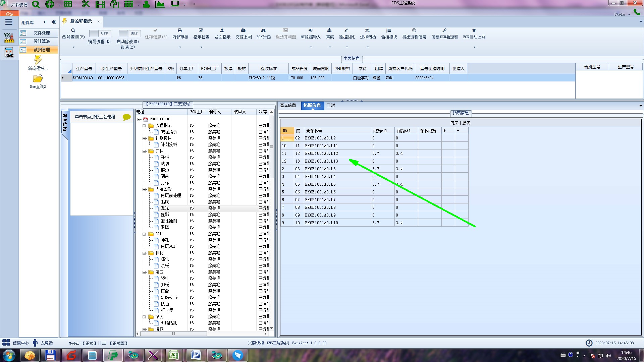Click the 设计算法 sidebar entry
The width and height of the screenshot is (644, 362).
42,41
